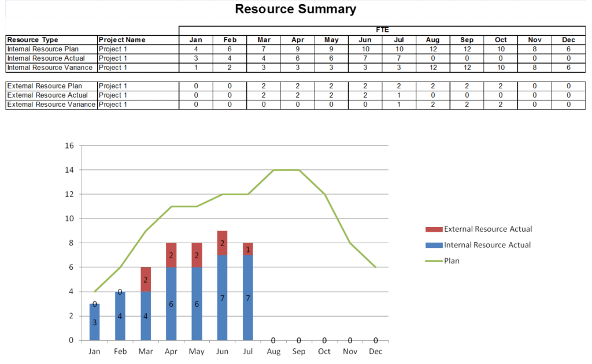Select the red Mar bar segment labeled 2
The image size is (592, 364).
146,280
